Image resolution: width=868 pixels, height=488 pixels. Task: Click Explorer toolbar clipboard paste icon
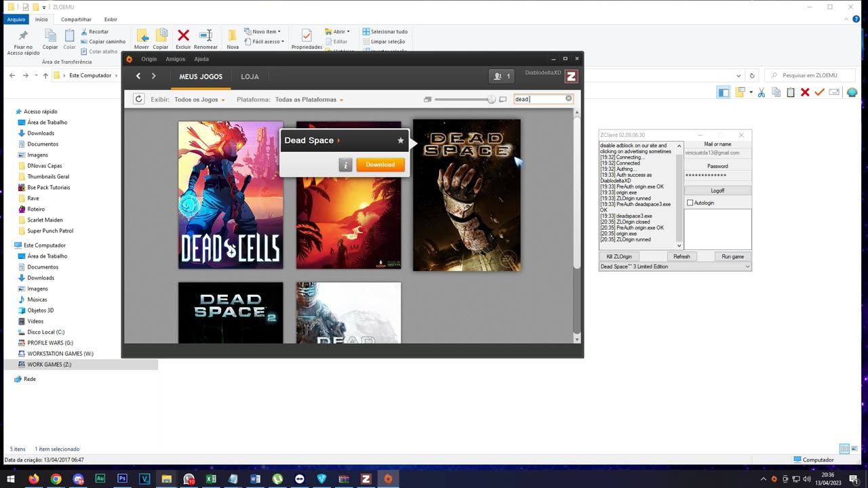click(x=790, y=92)
